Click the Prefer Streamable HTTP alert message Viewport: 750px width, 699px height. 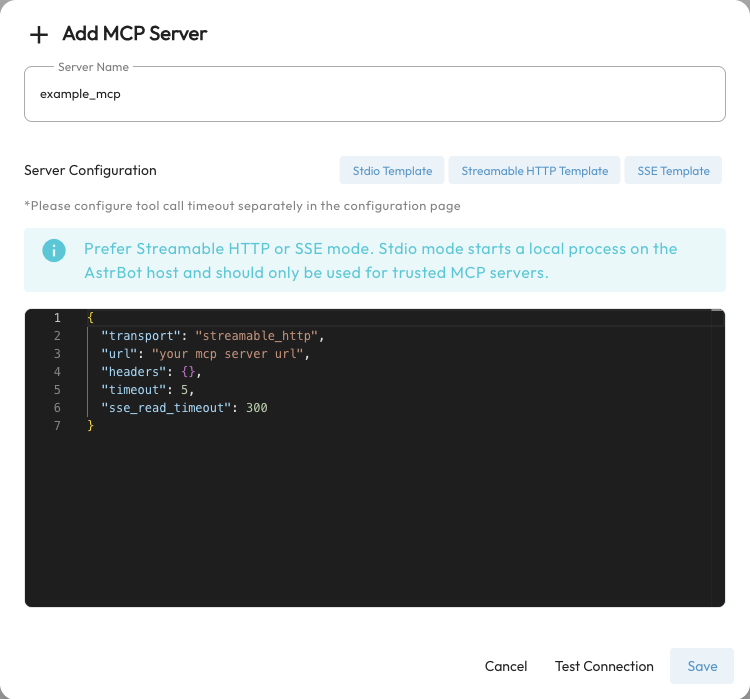[381, 261]
